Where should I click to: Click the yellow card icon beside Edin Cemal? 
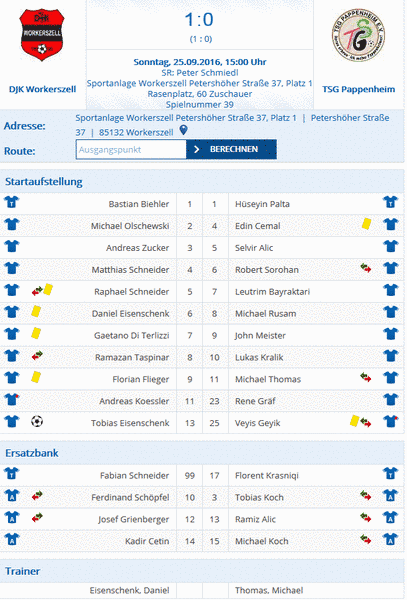click(x=366, y=224)
